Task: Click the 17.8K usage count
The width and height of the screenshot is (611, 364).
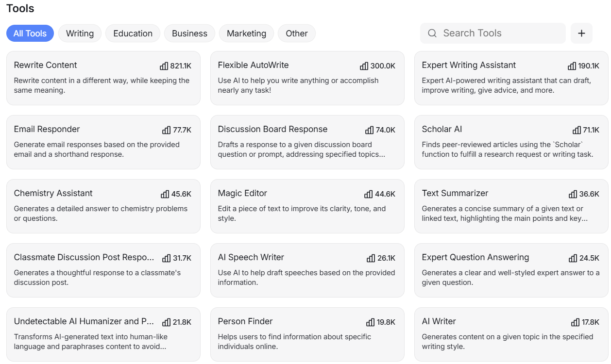Action: 591,322
